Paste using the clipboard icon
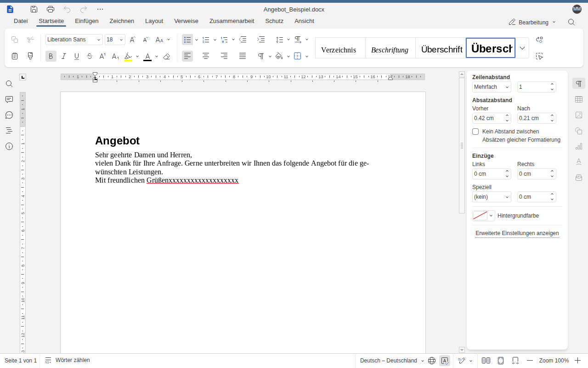The image size is (588, 368). [x=15, y=56]
